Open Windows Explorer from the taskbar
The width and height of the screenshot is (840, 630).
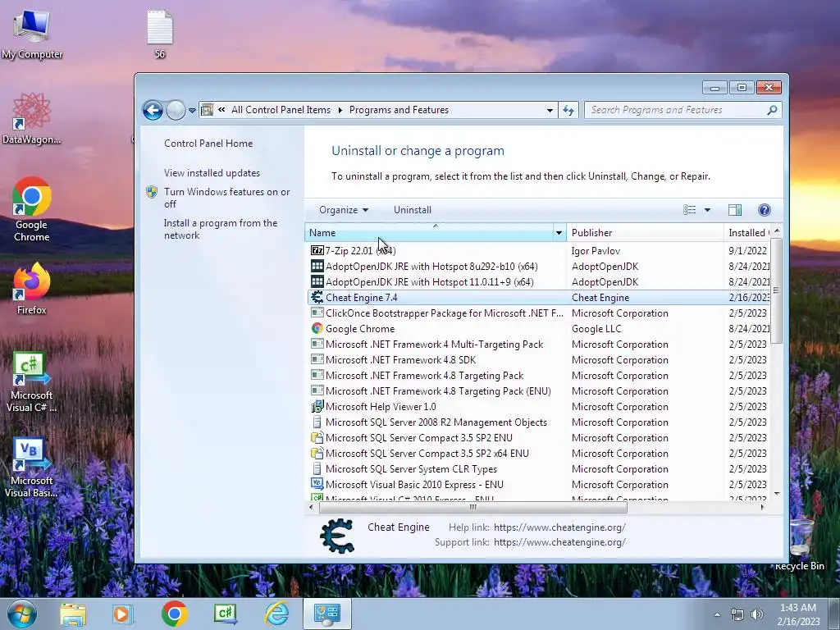click(x=73, y=614)
